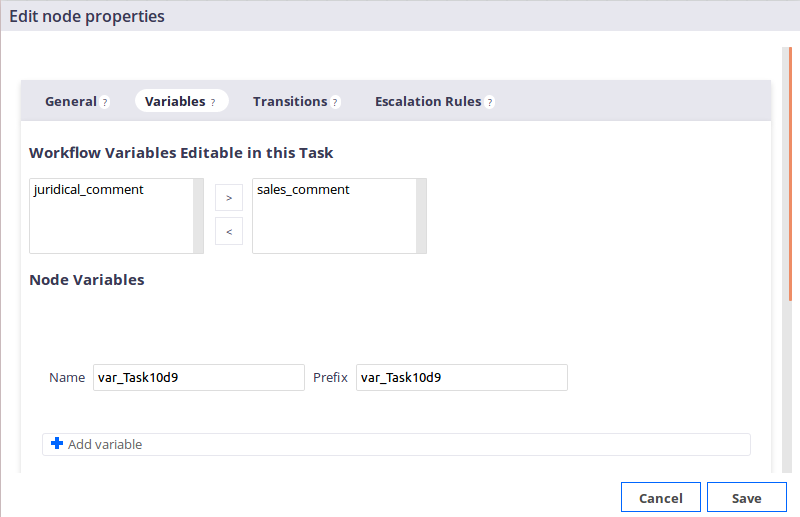Viewport: 800px width, 517px height.
Task: Save the node properties
Action: click(x=746, y=497)
